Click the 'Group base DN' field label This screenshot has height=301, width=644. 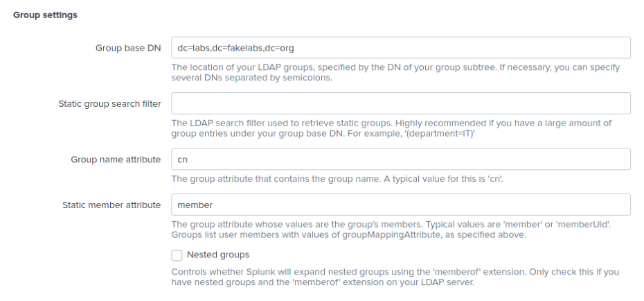[128, 48]
